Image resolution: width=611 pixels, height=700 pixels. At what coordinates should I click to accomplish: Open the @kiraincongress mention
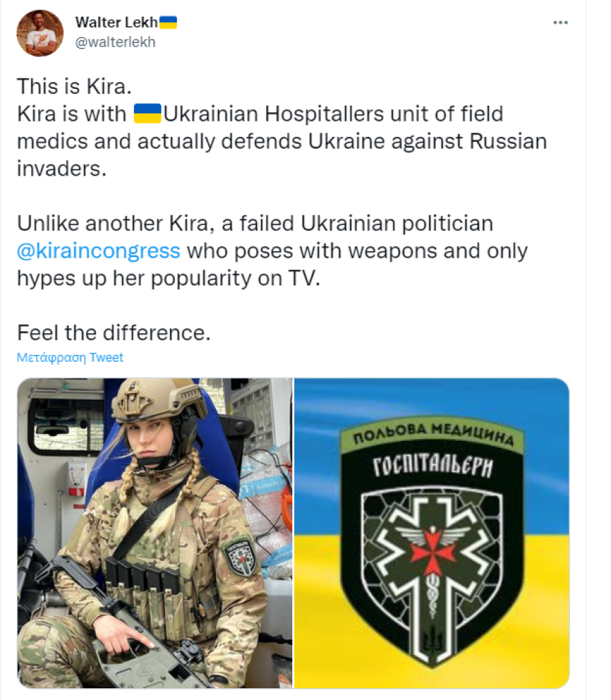click(x=98, y=250)
